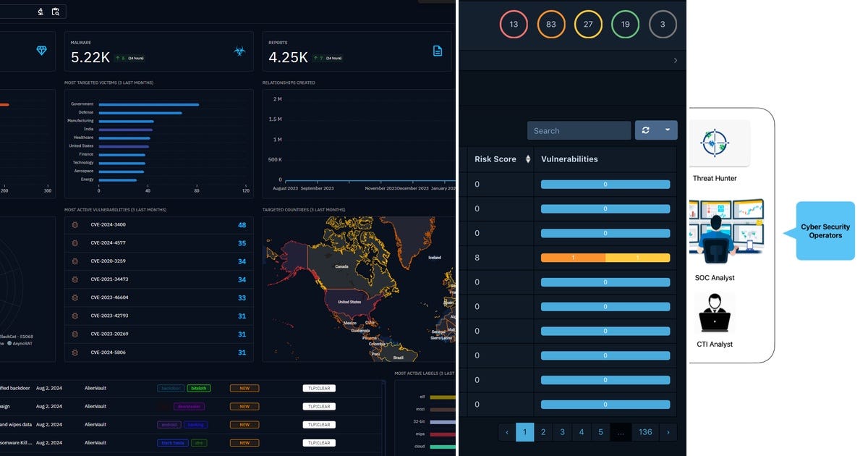Click the Search input above the table

579,130
